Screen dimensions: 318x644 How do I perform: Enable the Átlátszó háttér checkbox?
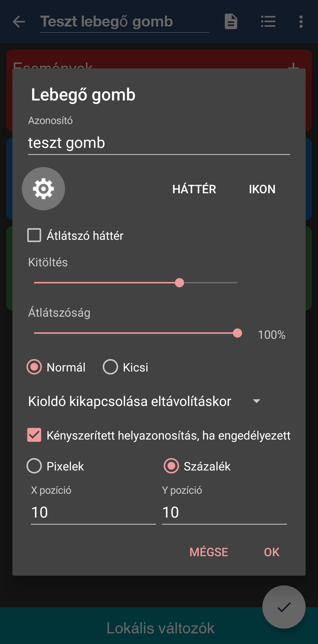pyautogui.click(x=34, y=235)
